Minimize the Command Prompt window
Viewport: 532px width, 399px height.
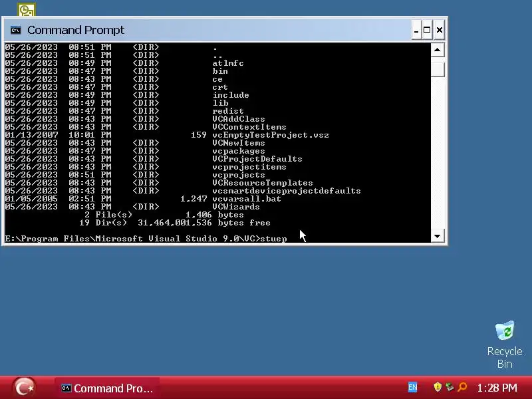click(x=417, y=30)
